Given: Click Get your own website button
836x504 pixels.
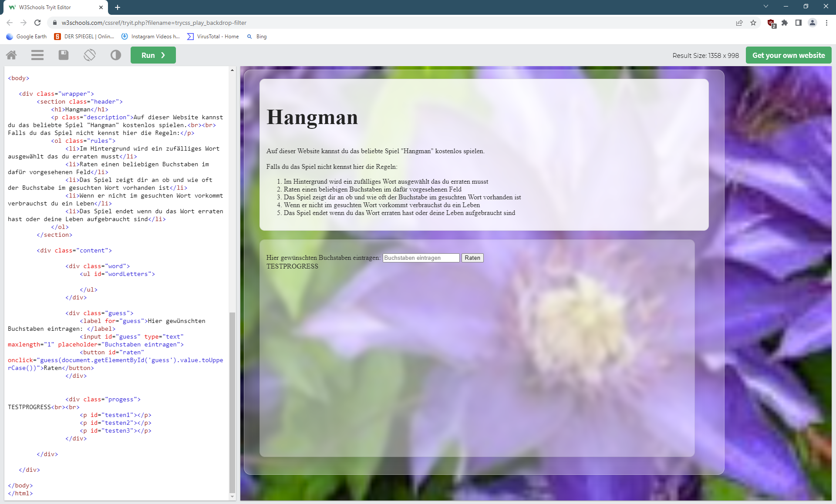Looking at the screenshot, I should click(788, 55).
